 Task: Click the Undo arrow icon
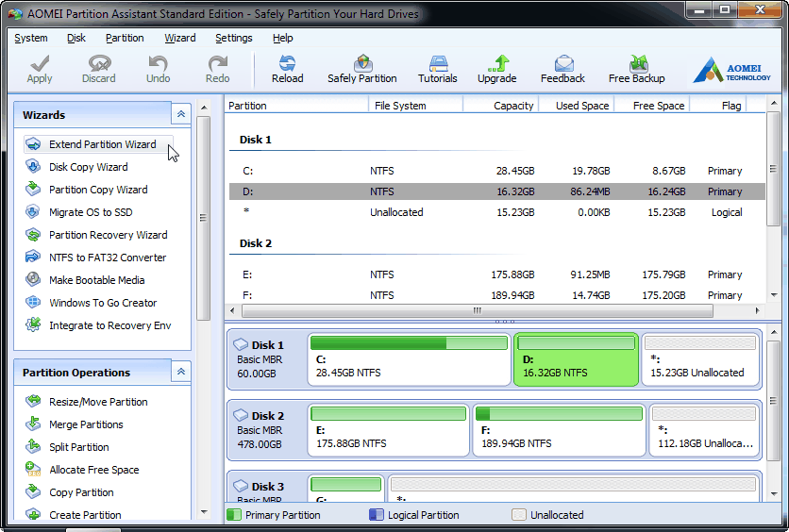[158, 63]
